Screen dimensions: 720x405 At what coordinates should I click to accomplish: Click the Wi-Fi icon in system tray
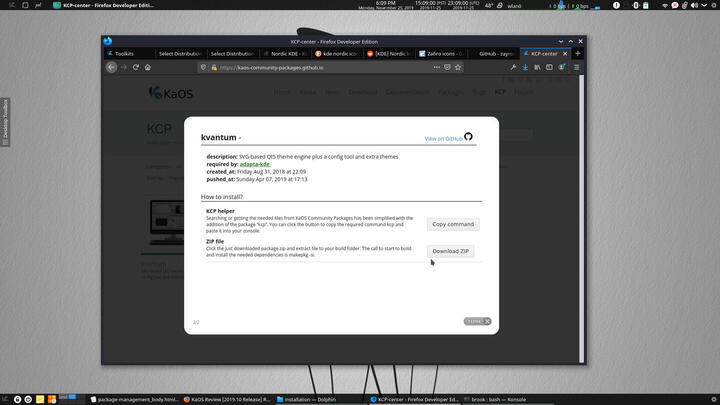tap(664, 6)
